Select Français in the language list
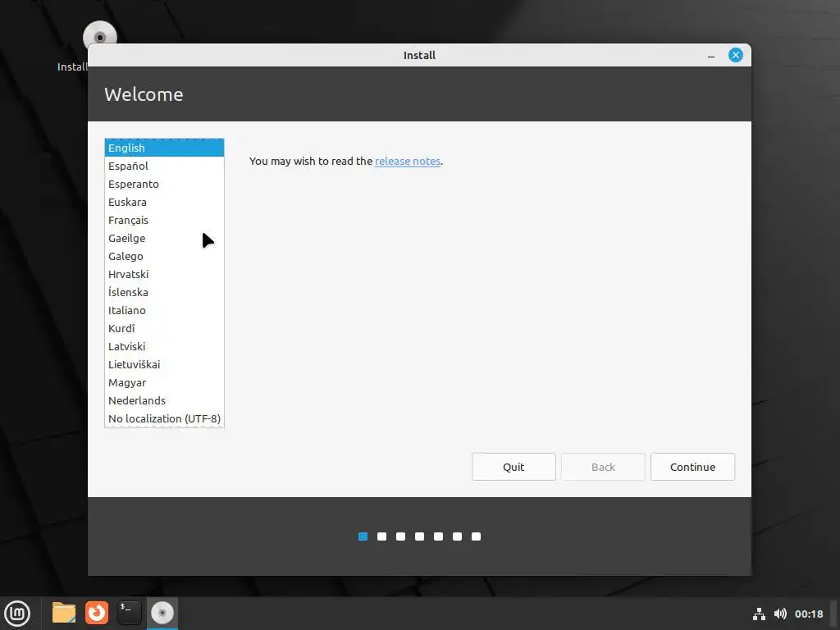Screen dimensions: 840x630 point(164,220)
